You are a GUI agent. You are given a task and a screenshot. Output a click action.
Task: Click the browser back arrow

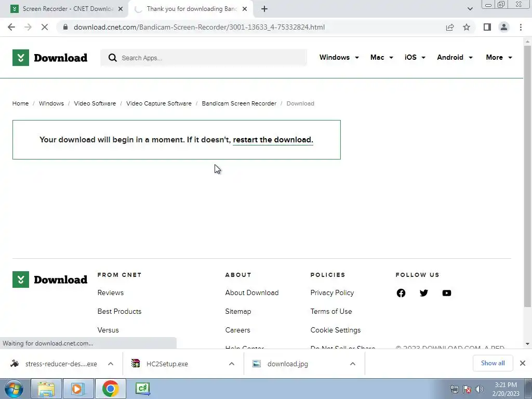[11, 27]
